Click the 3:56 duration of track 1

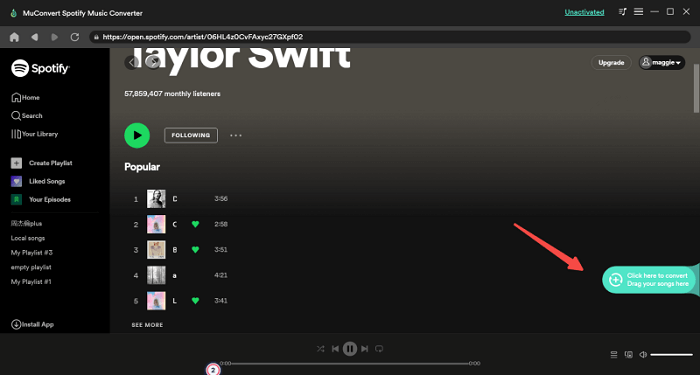(x=221, y=199)
